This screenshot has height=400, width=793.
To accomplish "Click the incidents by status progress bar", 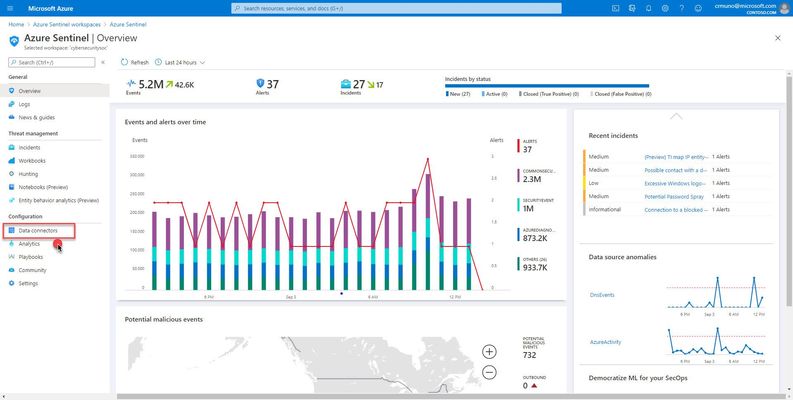I will pyautogui.click(x=547, y=86).
